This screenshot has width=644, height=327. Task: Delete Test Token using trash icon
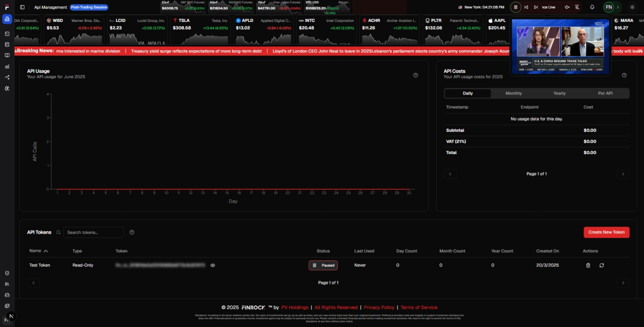pos(588,265)
